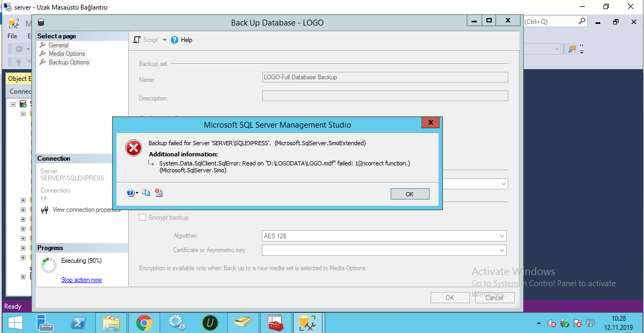Image resolution: width=644 pixels, height=333 pixels.
Task: Click the Connect button in Object Explorer
Action: click(21, 91)
